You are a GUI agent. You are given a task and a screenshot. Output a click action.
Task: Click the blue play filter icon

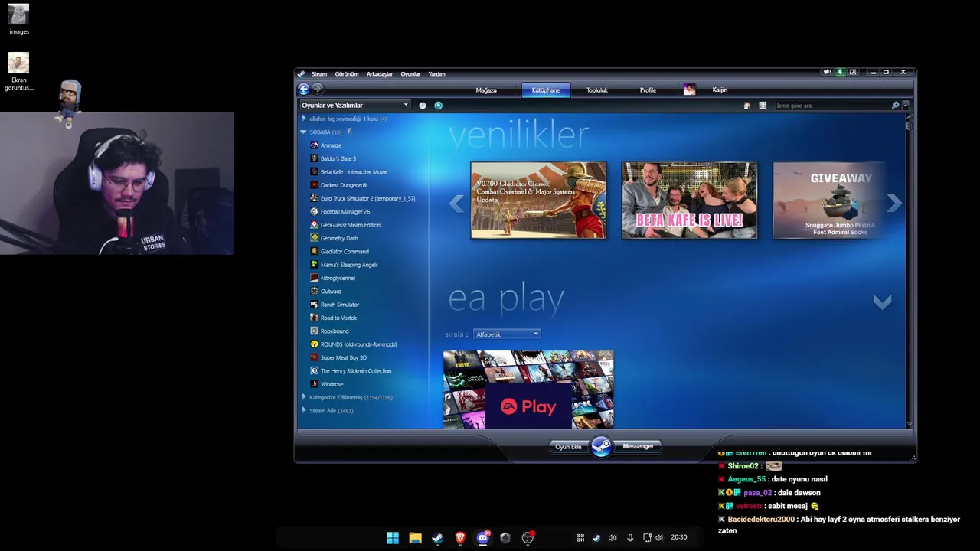438,106
